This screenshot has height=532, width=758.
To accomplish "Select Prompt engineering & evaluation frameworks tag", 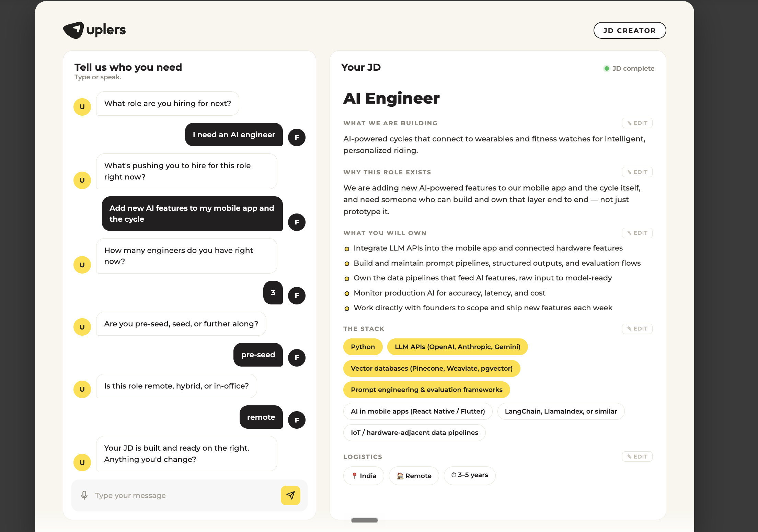I will coord(426,390).
